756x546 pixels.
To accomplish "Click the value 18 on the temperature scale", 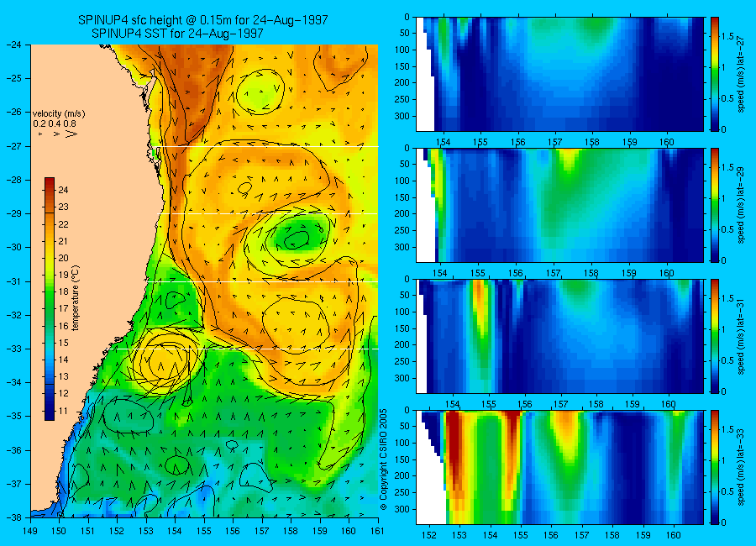I will pyautogui.click(x=63, y=291).
